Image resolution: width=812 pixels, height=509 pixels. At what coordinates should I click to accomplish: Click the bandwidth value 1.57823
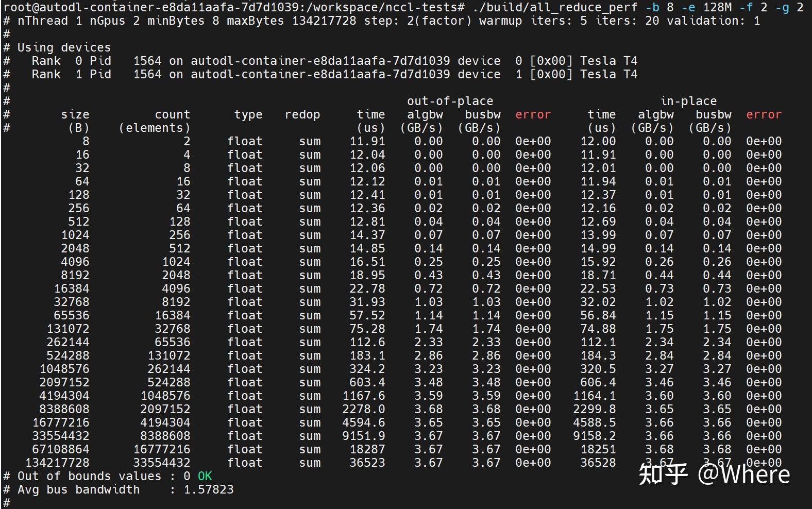click(x=209, y=489)
